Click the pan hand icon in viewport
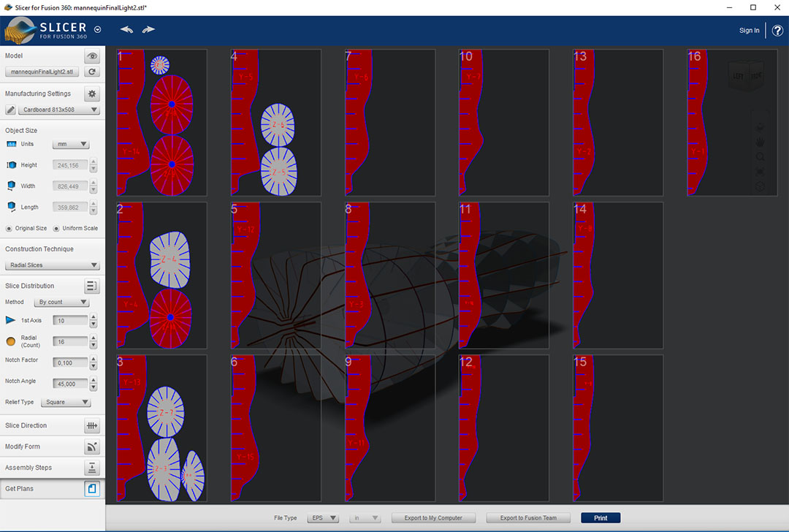 [760, 142]
